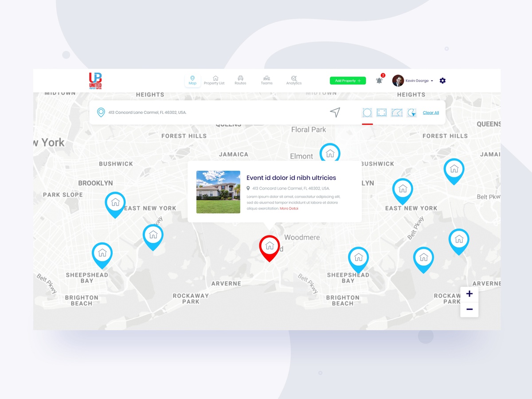
Task: Click the United Property Buyers logo
Action: click(95, 81)
